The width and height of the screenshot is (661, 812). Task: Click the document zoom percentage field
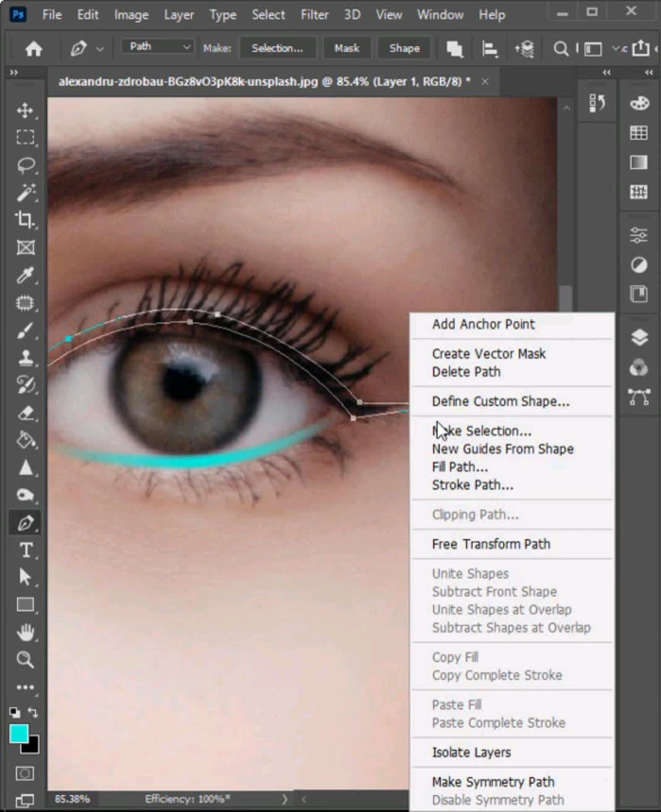pyautogui.click(x=70, y=798)
